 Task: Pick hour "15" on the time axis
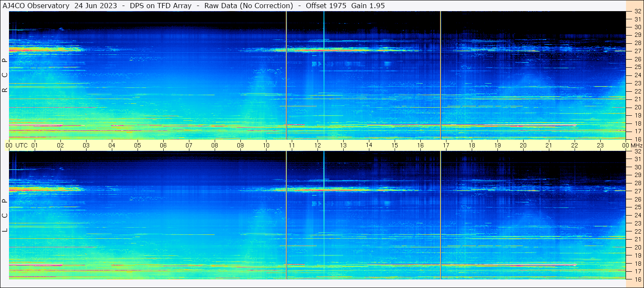point(395,145)
